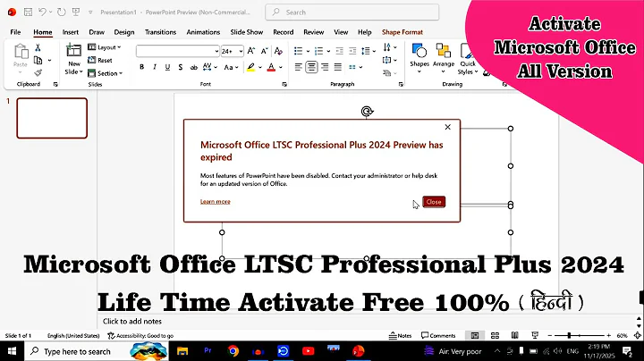This screenshot has width=644, height=361.
Task: Open File Explorer from taskbar
Action: tap(182, 351)
